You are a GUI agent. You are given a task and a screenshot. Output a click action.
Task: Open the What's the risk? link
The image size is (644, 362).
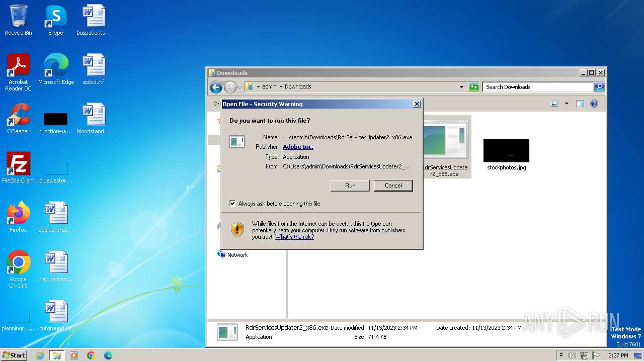pyautogui.click(x=294, y=237)
